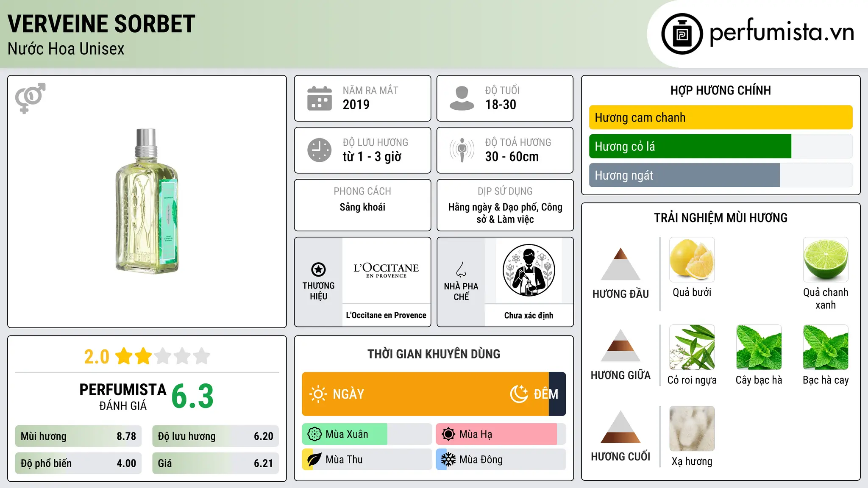Open the Bạc hà cay peppermint image
The height and width of the screenshot is (488, 868).
(826, 347)
